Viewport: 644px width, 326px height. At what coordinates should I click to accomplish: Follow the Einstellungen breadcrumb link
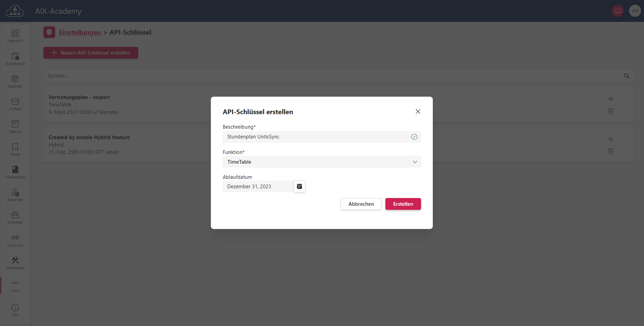click(80, 33)
